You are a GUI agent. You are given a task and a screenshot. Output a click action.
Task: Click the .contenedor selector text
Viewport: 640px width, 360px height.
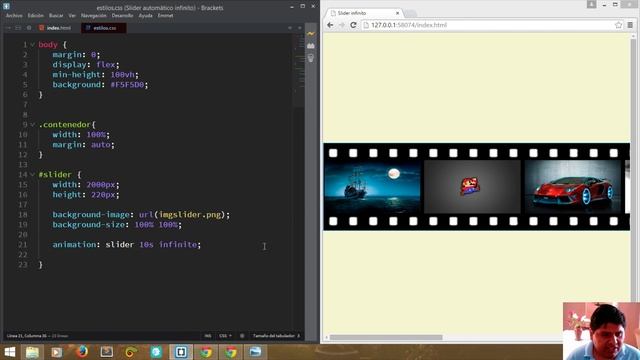pos(65,124)
